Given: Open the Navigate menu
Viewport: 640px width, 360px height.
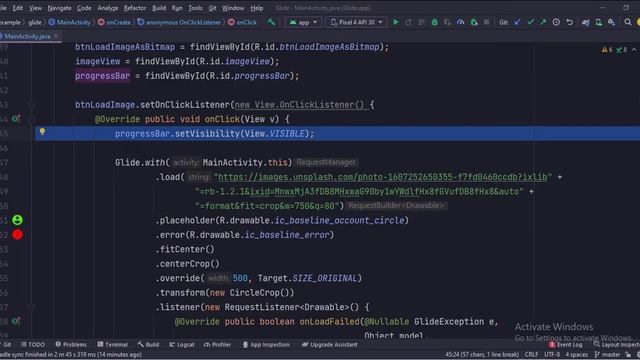Looking at the screenshot, I should pos(59,8).
